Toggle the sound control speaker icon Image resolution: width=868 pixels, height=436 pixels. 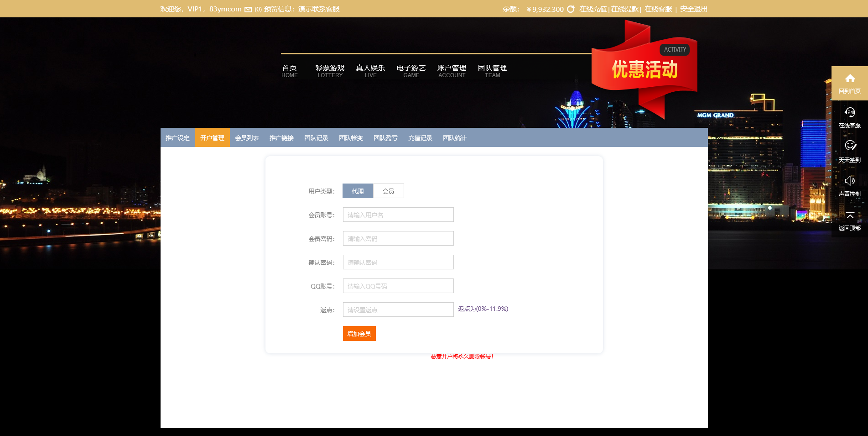pos(850,181)
